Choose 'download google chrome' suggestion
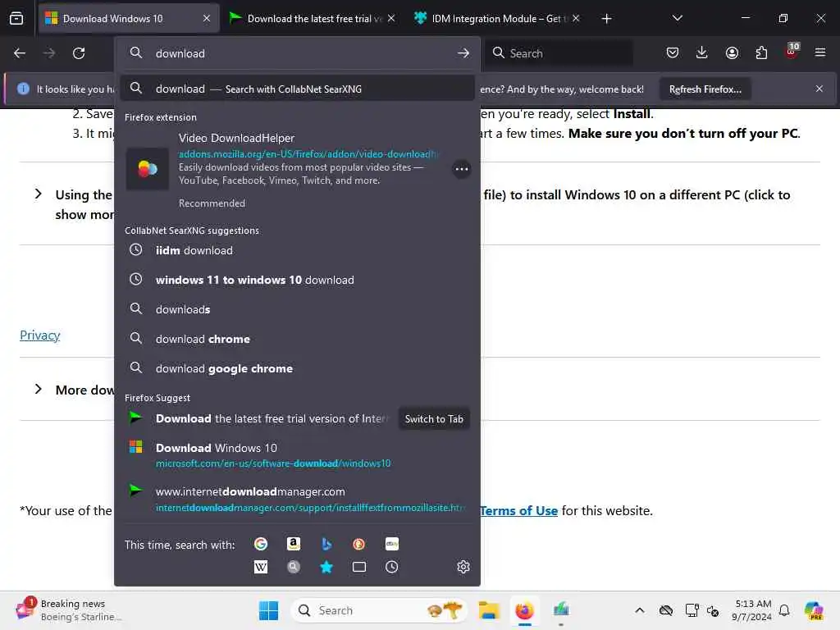 297,368
